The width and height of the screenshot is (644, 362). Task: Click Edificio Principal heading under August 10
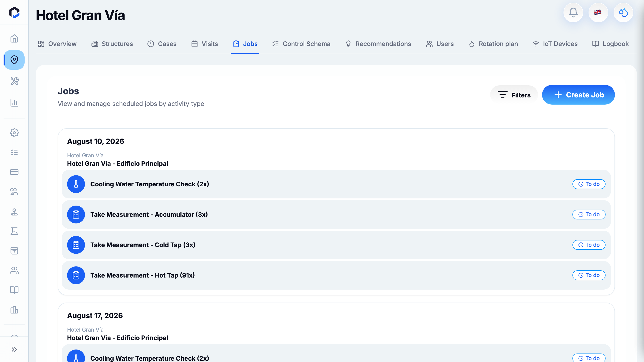117,164
